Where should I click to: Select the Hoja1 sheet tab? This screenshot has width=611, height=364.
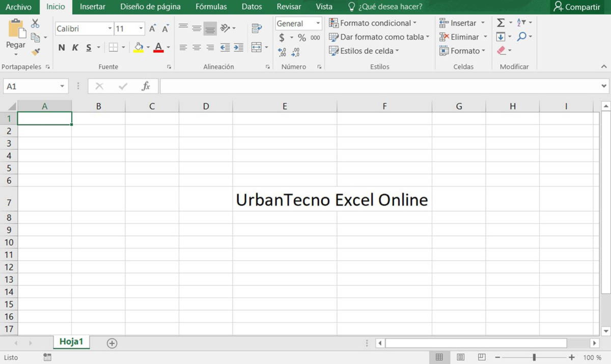[x=71, y=342]
